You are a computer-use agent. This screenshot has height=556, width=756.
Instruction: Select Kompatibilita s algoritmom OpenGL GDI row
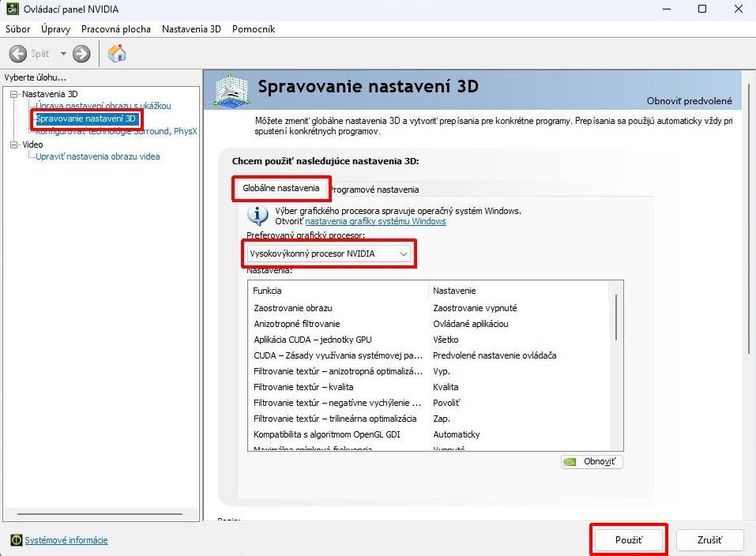point(428,434)
